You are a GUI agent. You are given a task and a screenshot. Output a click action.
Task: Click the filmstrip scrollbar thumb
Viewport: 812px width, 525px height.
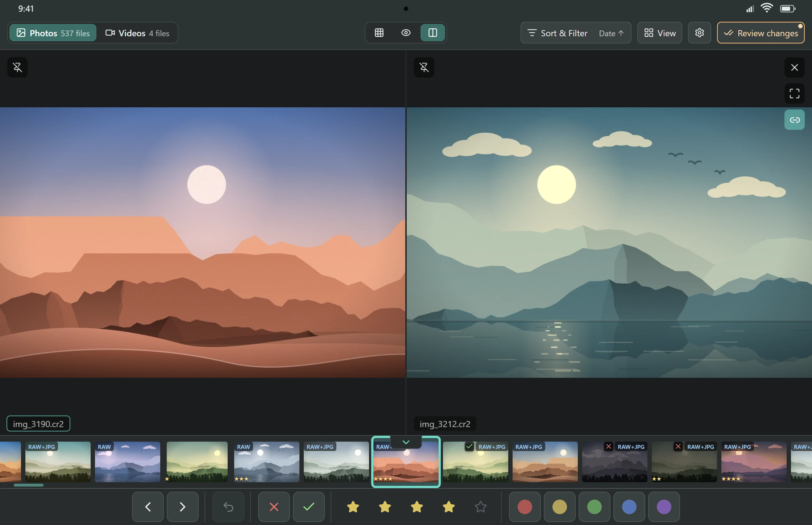[29, 485]
